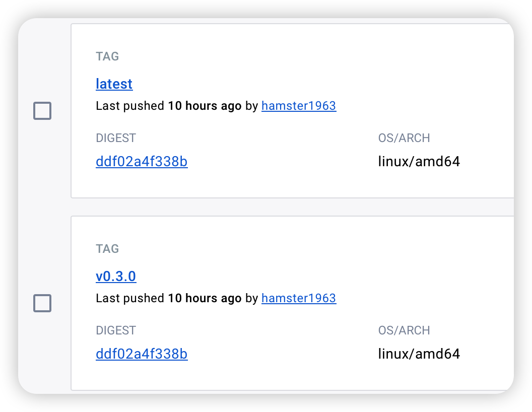Click the TAG label above latest
This screenshot has height=412, width=532.
pos(107,56)
